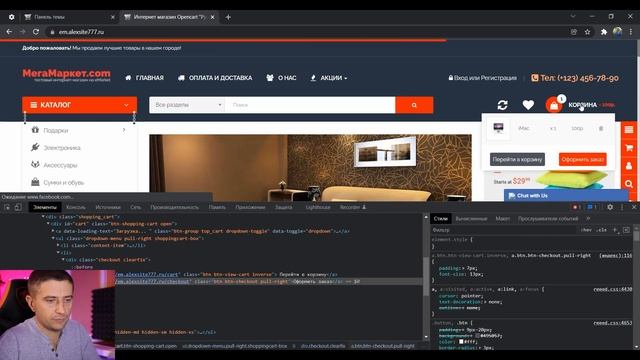Click the Перейти в корзину button
This screenshot has width=640, height=360.
click(x=517, y=159)
